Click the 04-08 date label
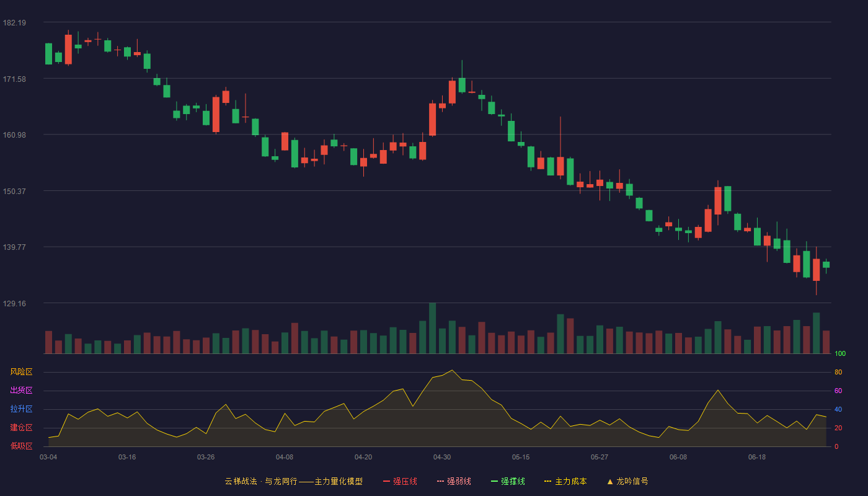 285,457
